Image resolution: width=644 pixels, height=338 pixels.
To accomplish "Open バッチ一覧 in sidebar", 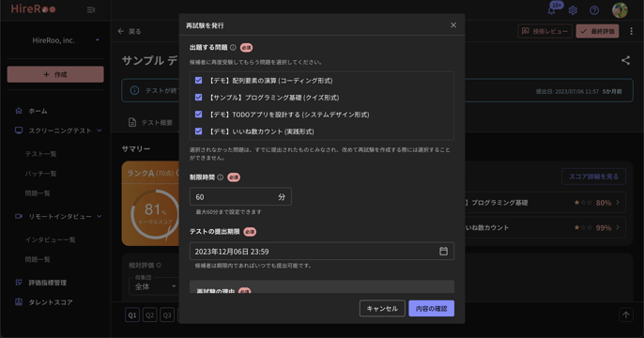I will [x=40, y=174].
